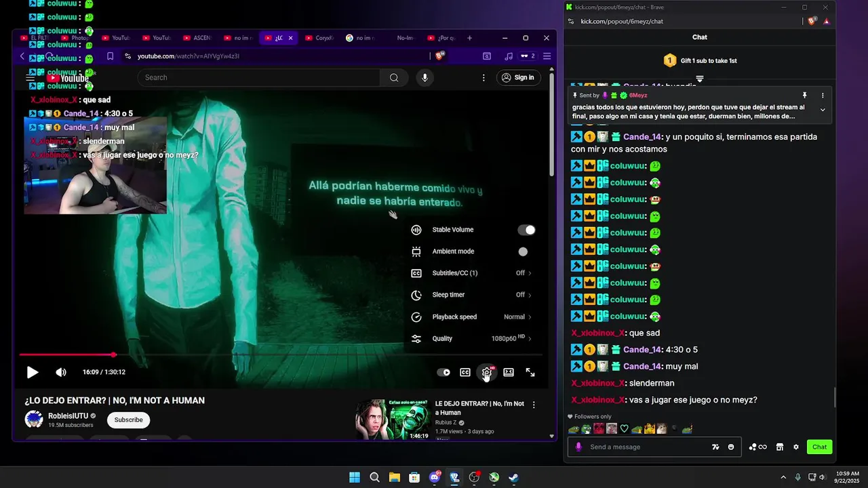This screenshot has width=868, height=488.
Task: Click the pin icon on pinned message
Action: [x=805, y=96]
